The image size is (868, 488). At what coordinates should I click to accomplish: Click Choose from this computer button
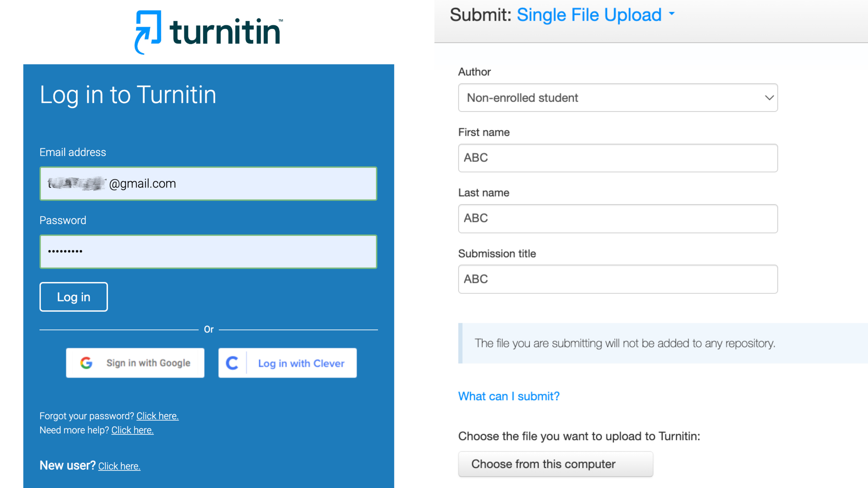click(x=555, y=464)
